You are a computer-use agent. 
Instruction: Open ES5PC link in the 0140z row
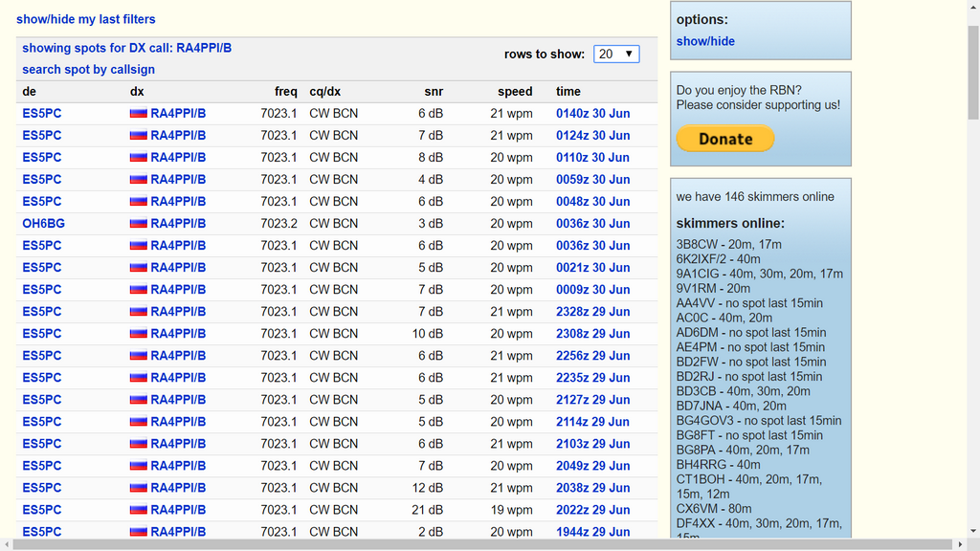tap(42, 113)
